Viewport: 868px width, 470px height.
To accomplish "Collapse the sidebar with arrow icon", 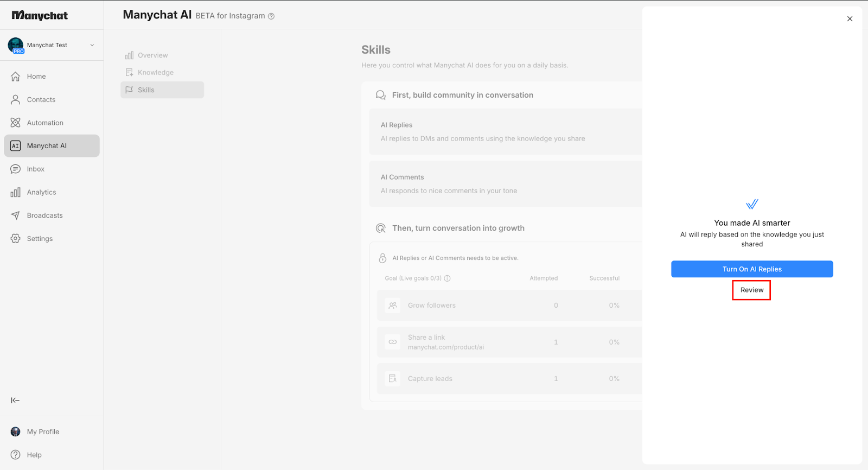I will (x=15, y=401).
